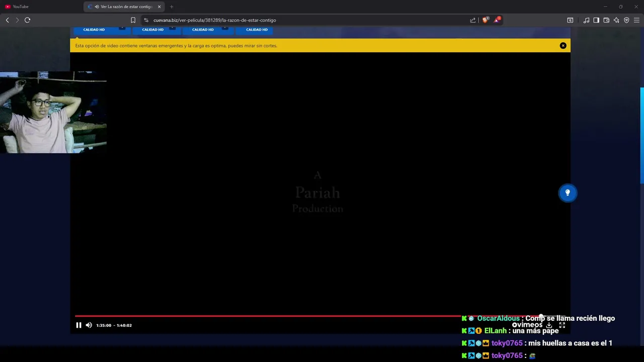Open the Leo AI sparkle icon

pos(616,20)
